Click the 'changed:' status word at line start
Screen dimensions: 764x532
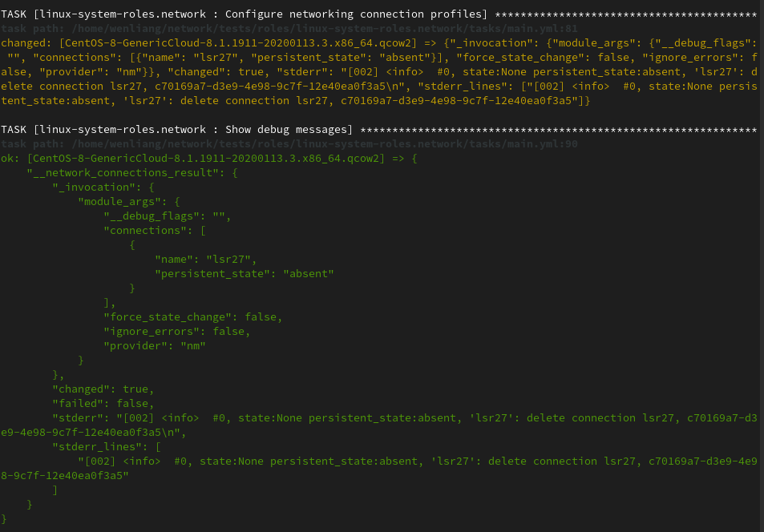click(26, 43)
